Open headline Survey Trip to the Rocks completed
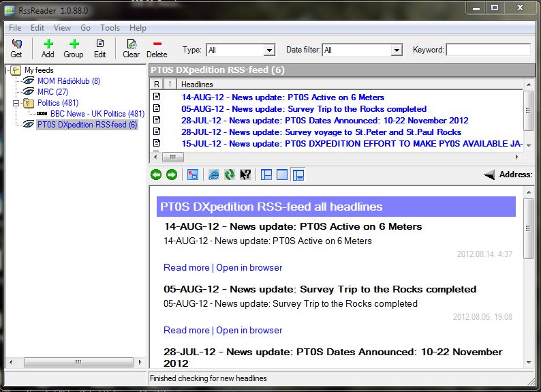 [x=304, y=109]
